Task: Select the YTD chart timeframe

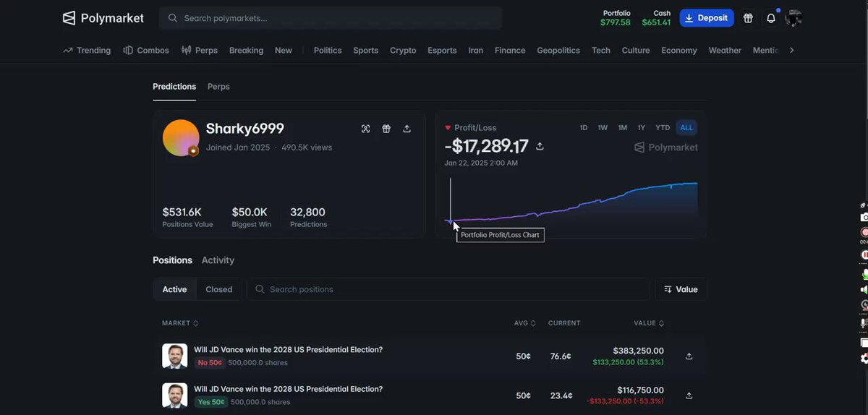Action: 663,128
